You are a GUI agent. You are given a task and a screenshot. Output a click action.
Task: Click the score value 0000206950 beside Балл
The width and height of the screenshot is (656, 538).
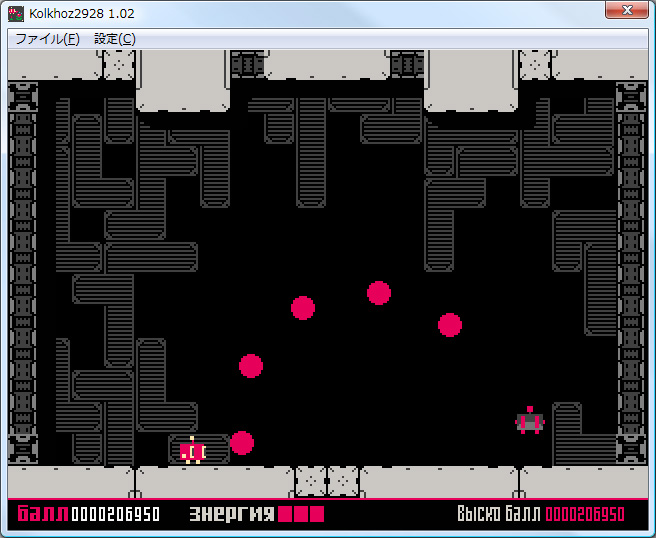[115, 514]
